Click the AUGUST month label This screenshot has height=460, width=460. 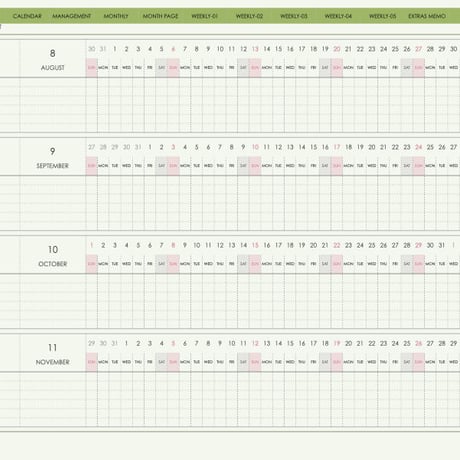[53, 68]
